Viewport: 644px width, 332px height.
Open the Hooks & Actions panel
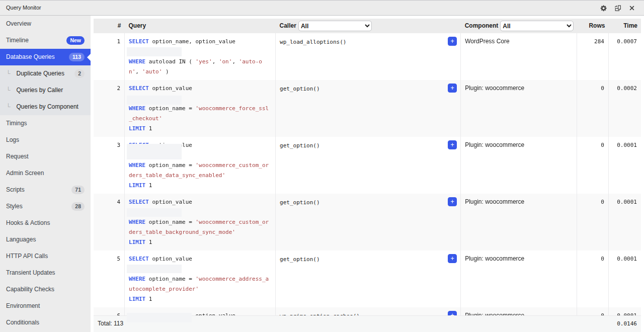45,223
